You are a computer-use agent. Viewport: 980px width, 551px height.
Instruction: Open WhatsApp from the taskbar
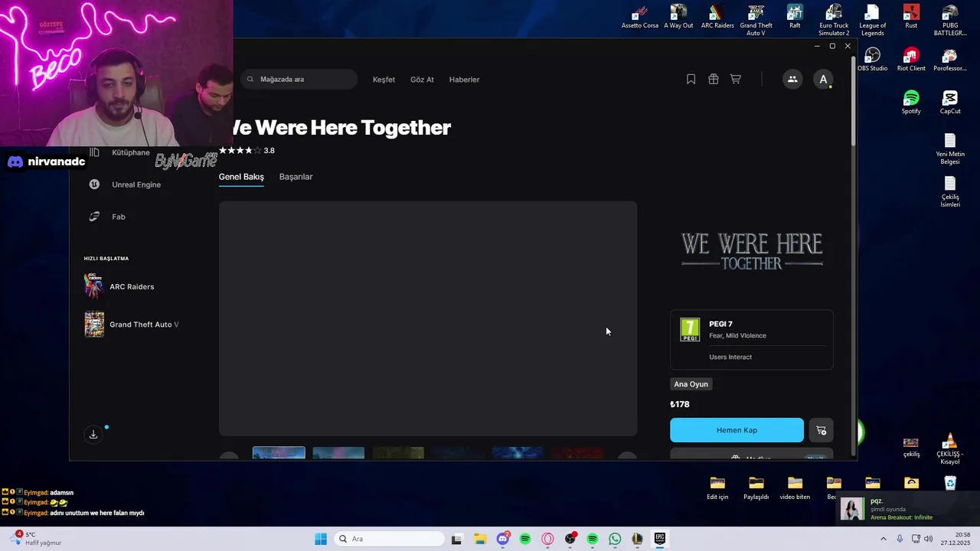click(x=615, y=539)
